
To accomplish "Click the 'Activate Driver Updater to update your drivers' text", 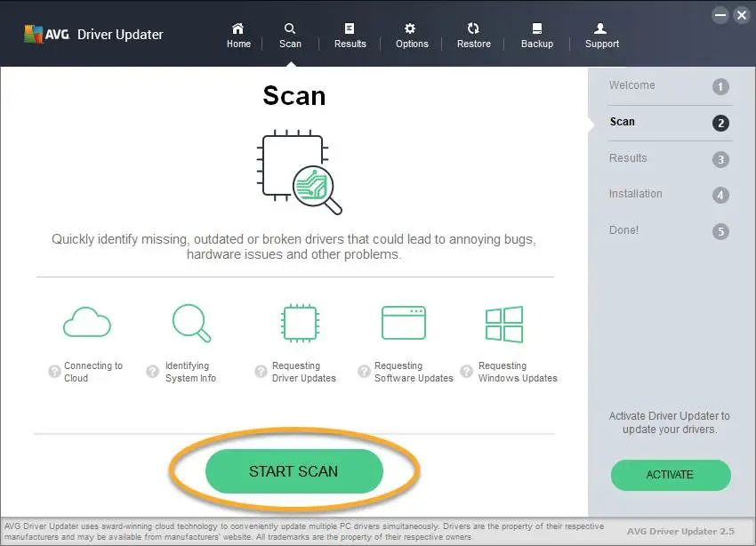I will (x=669, y=422).
